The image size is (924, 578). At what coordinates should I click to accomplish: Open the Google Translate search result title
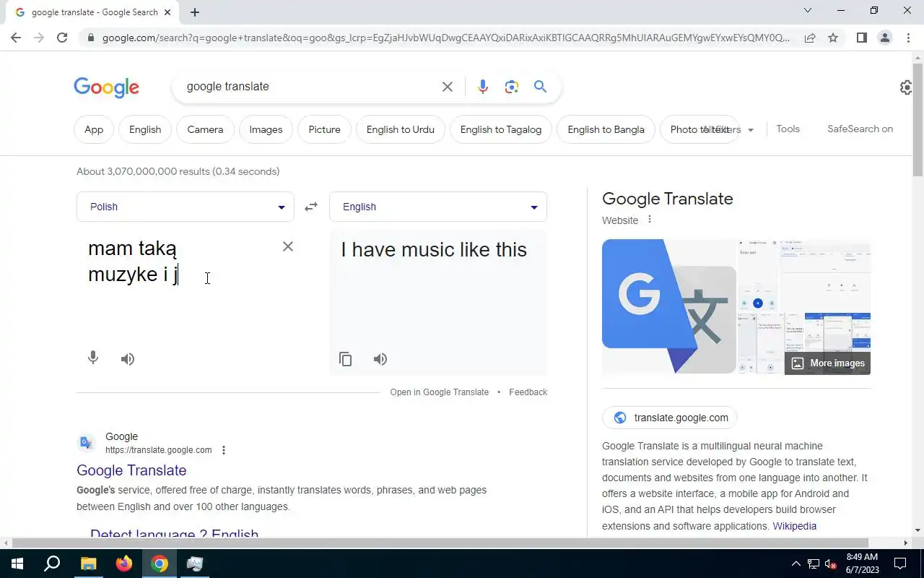[131, 470]
